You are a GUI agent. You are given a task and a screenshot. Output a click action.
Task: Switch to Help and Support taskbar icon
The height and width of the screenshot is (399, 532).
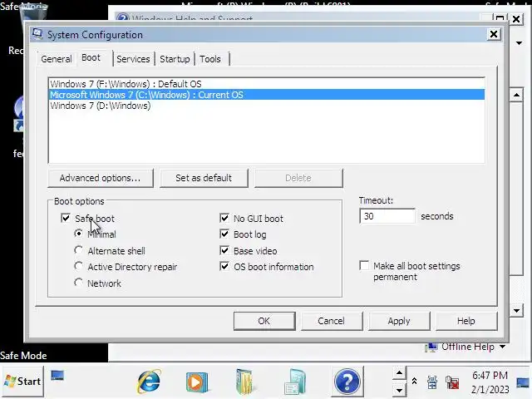click(x=347, y=382)
